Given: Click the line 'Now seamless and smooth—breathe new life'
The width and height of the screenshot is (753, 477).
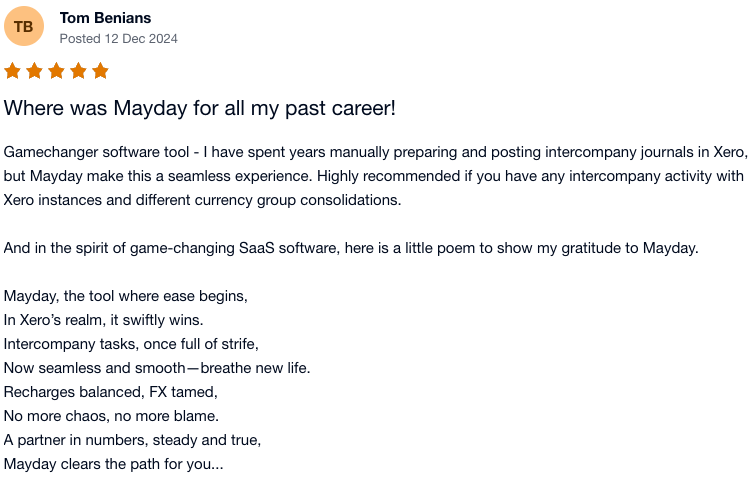Looking at the screenshot, I should [x=157, y=368].
